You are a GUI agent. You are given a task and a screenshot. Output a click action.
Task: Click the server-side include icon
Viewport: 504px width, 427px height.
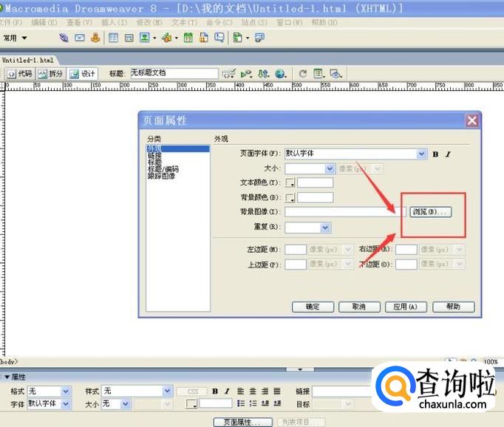pyautogui.click(x=203, y=38)
